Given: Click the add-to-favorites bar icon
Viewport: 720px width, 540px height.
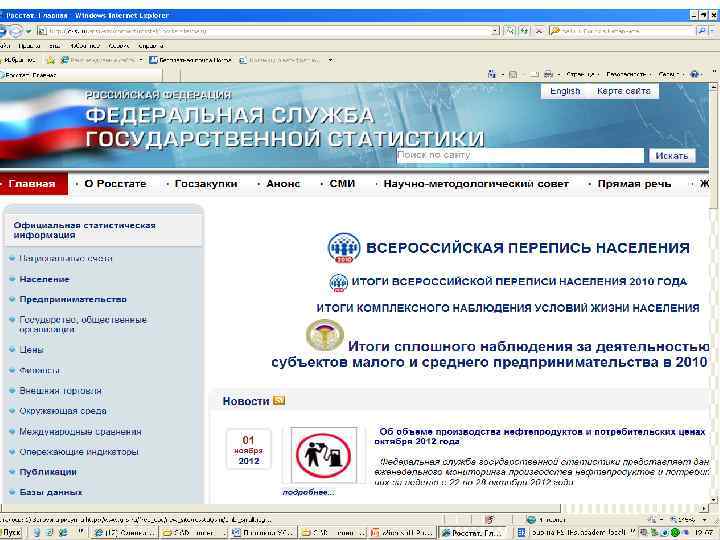Looking at the screenshot, I should click(51, 60).
